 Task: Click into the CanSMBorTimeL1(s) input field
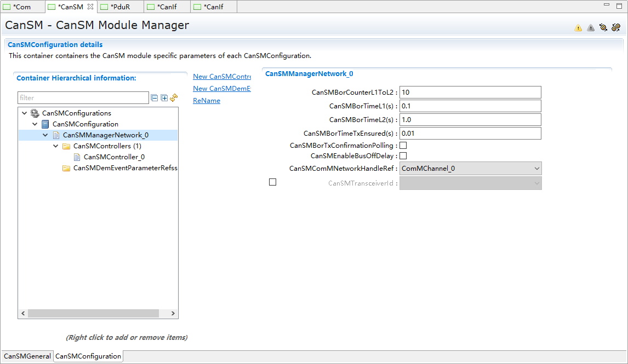[x=470, y=106]
